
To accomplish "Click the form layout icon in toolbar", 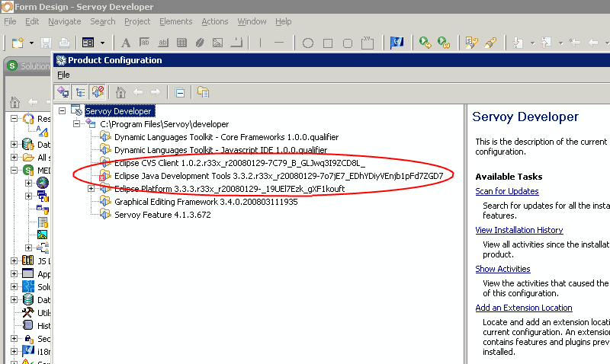I will tap(88, 43).
